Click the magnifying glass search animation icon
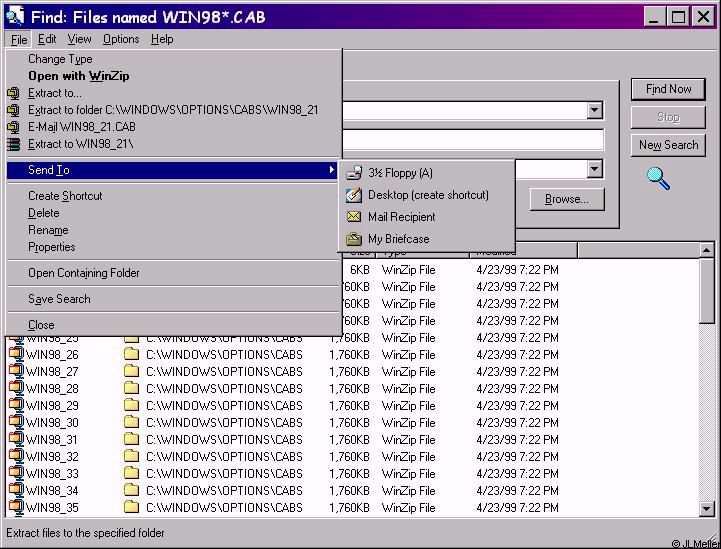 pos(658,178)
